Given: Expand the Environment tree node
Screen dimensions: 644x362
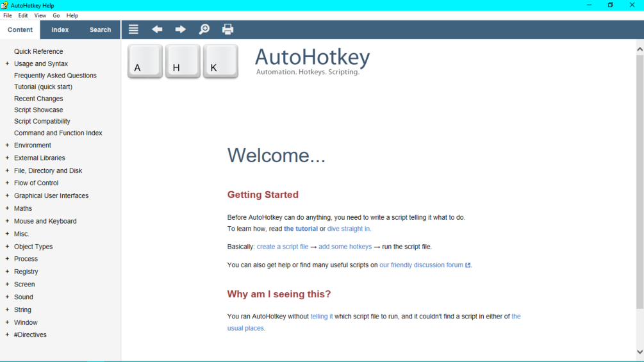Looking at the screenshot, I should [7, 145].
